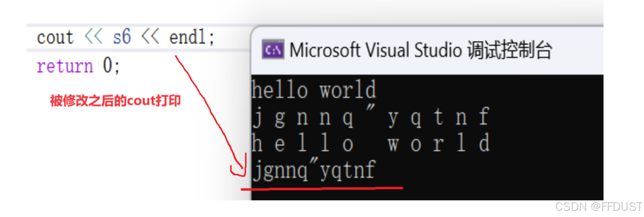
Task: Click the first console line hello world
Action: 314,90
